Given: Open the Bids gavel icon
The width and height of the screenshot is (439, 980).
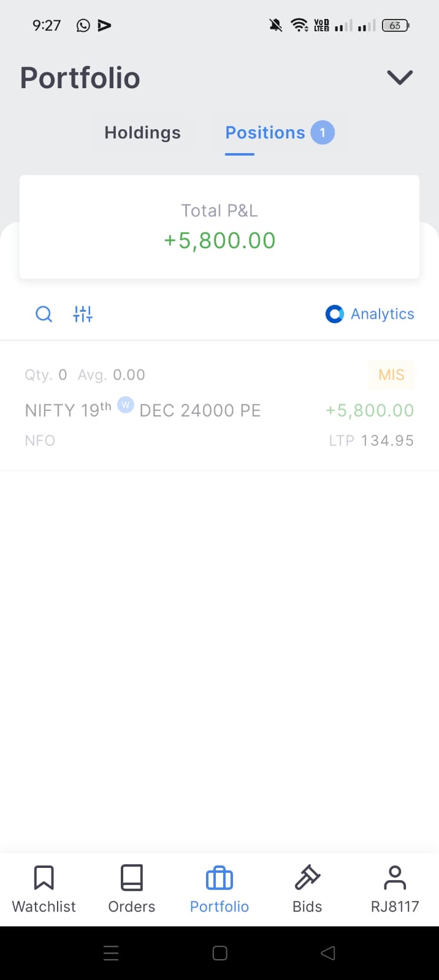Looking at the screenshot, I should 307,878.
